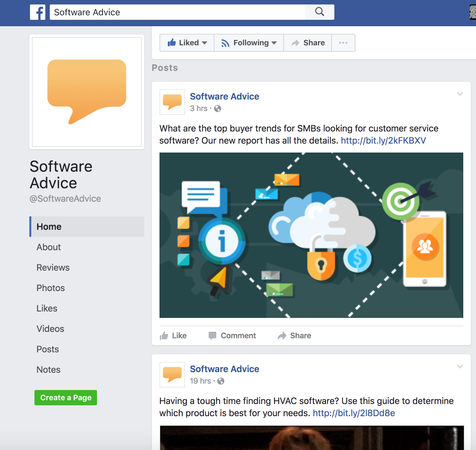Screen dimensions: 476x450
Task: Open the Liked dropdown
Action: [x=187, y=43]
